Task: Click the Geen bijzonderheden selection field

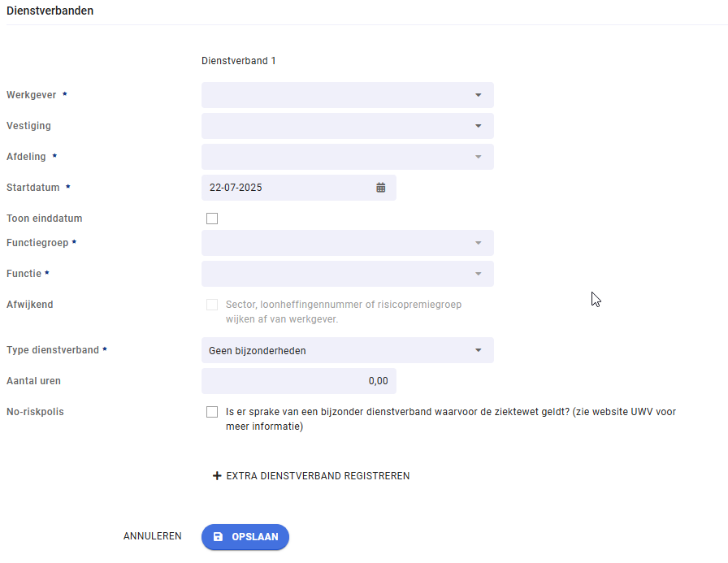Action: [x=347, y=350]
